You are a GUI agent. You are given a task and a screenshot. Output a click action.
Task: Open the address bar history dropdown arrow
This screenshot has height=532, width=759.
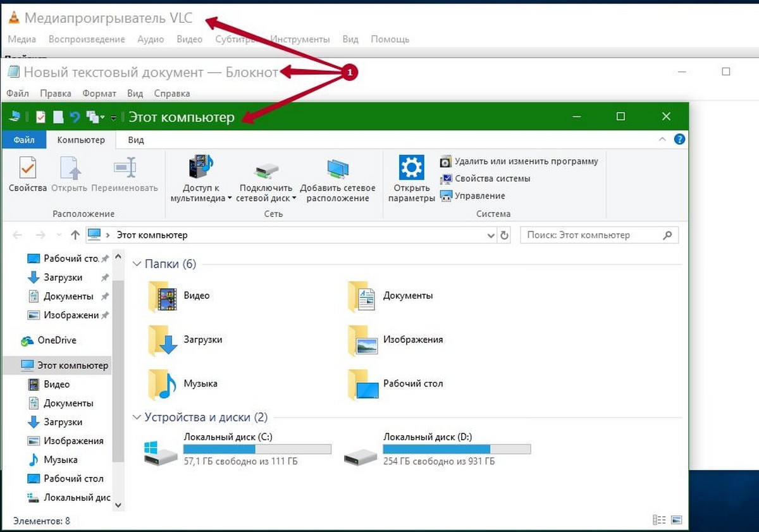[x=491, y=235]
